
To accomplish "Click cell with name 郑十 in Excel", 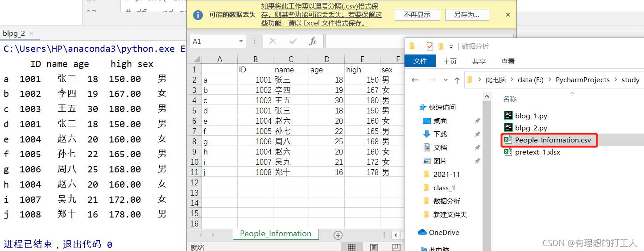I will pyautogui.click(x=291, y=172).
